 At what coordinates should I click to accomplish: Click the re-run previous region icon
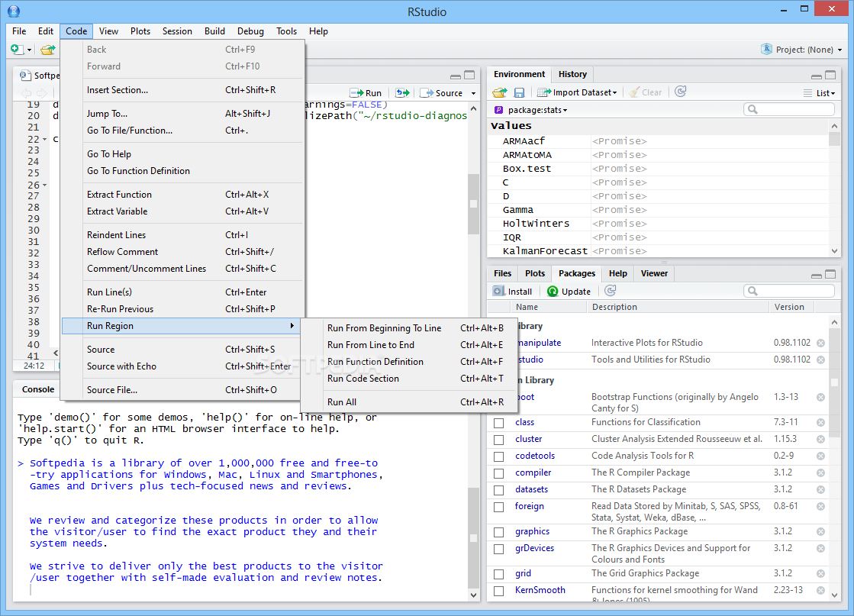402,93
